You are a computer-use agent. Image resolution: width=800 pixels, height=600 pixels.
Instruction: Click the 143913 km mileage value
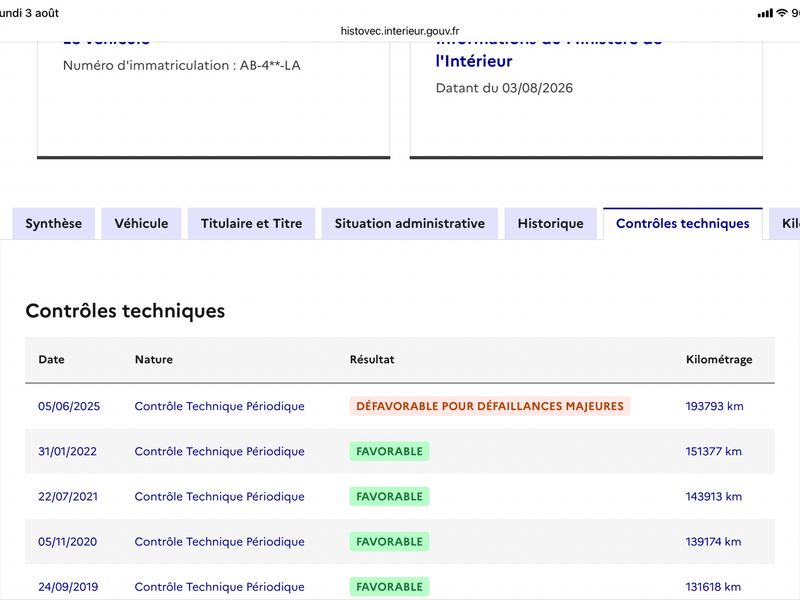pos(713,496)
